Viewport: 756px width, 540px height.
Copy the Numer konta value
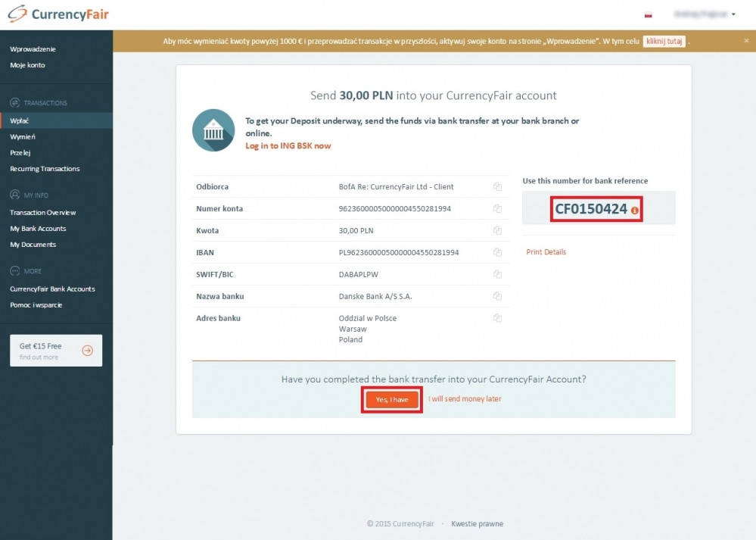(x=498, y=208)
